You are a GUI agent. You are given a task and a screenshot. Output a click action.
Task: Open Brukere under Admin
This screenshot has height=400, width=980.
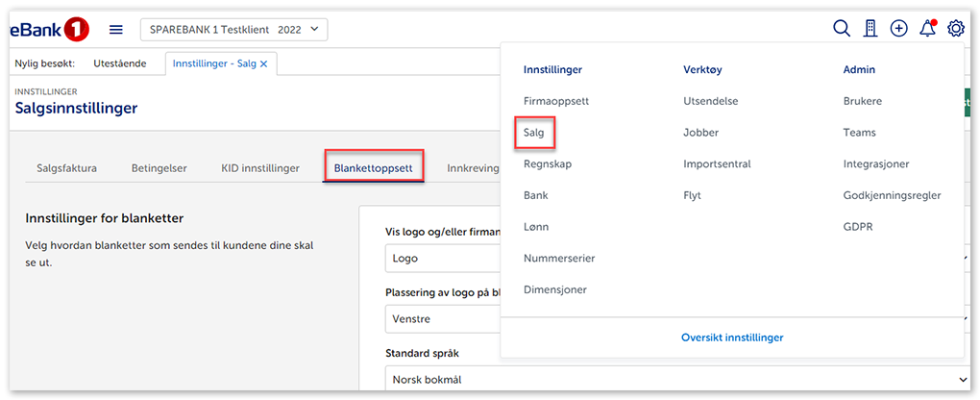pyautogui.click(x=862, y=101)
